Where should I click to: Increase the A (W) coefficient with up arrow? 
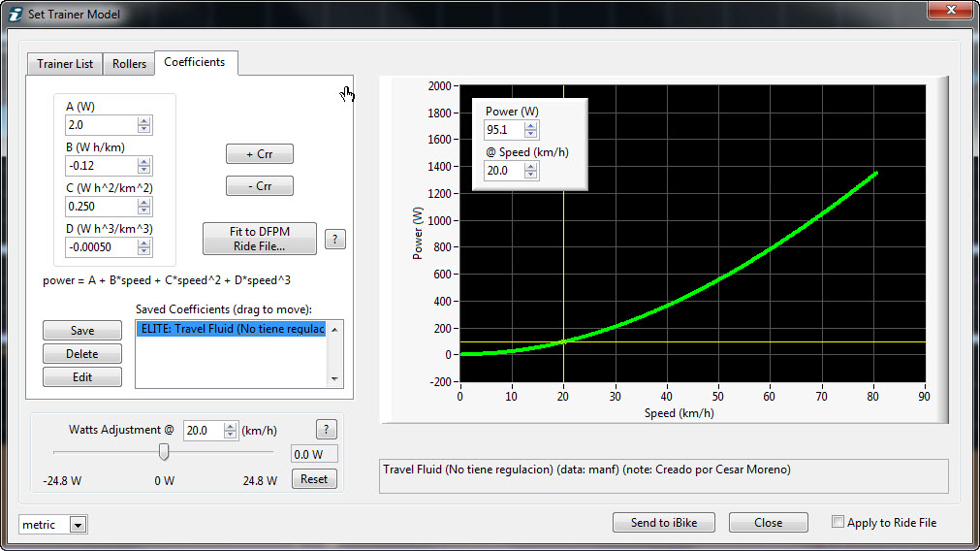tap(144, 120)
